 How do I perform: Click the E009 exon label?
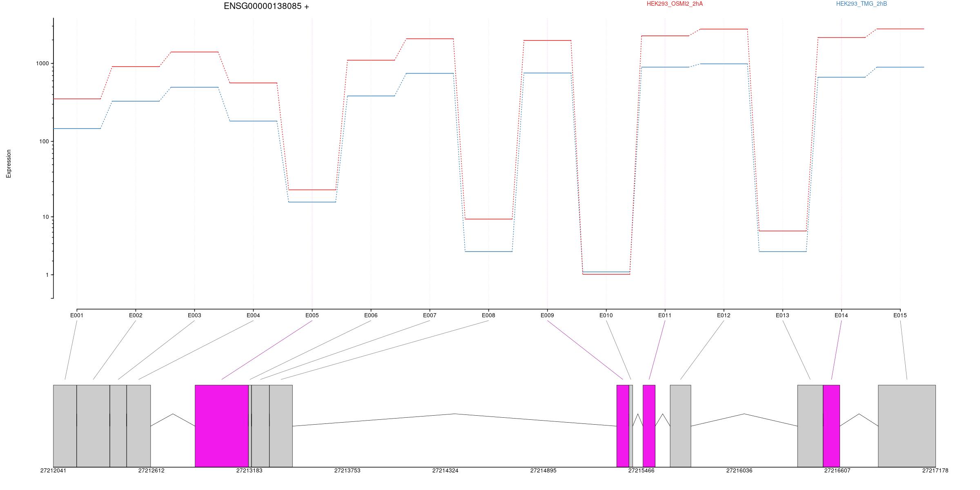pos(547,315)
